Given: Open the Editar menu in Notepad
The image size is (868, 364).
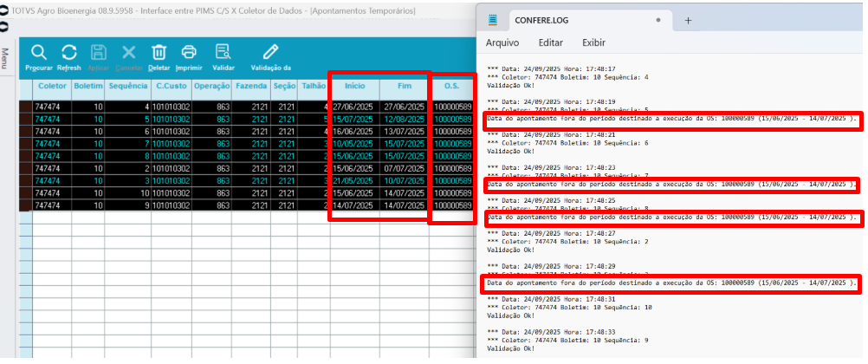Looking at the screenshot, I should pyautogui.click(x=550, y=42).
